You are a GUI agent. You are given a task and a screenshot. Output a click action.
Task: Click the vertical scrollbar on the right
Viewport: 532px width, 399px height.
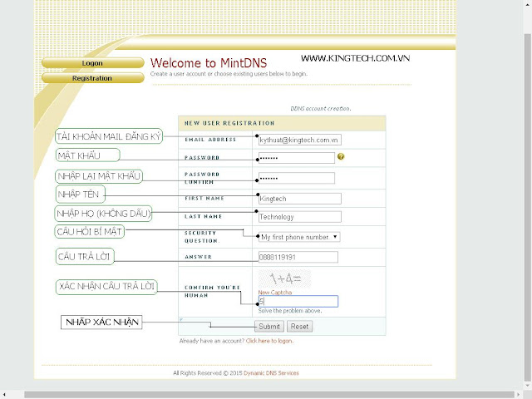point(527,207)
